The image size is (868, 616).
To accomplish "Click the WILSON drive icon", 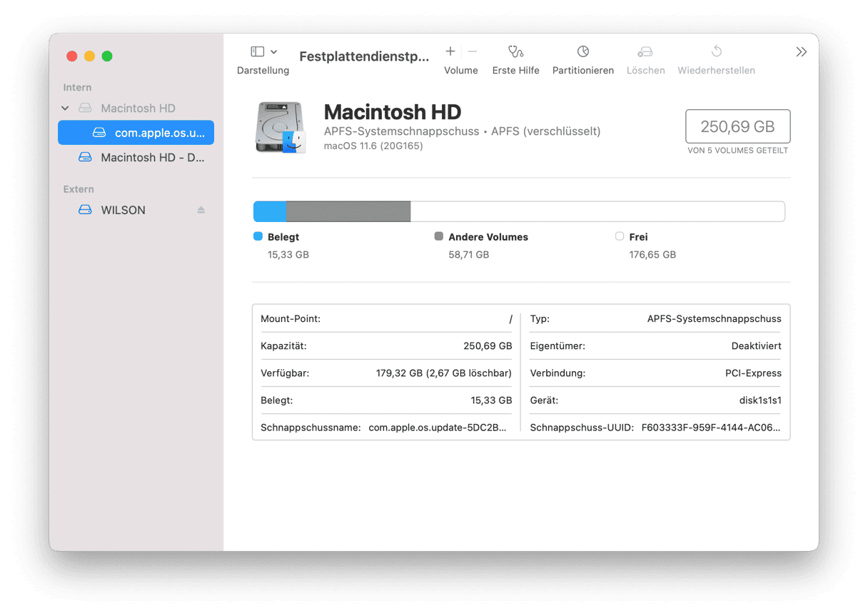I will pos(86,210).
